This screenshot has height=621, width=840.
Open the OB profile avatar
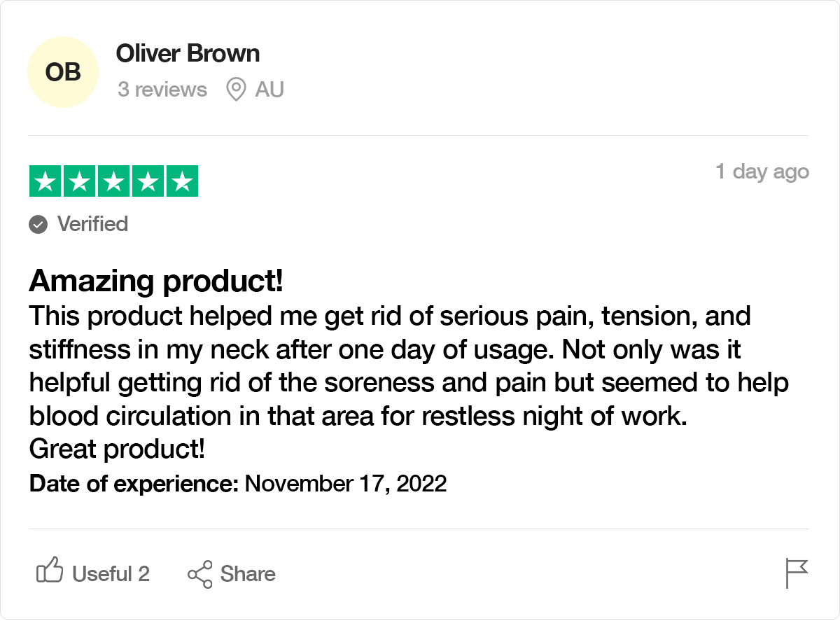tap(63, 72)
